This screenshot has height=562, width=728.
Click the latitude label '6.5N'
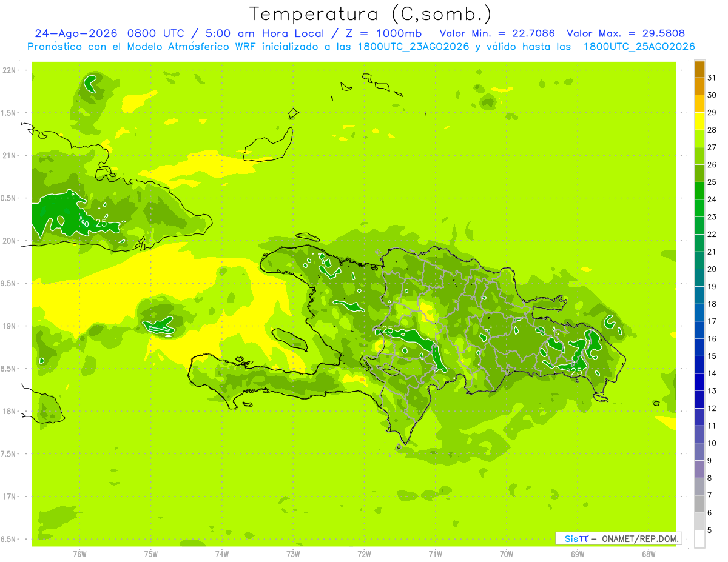tap(9, 540)
